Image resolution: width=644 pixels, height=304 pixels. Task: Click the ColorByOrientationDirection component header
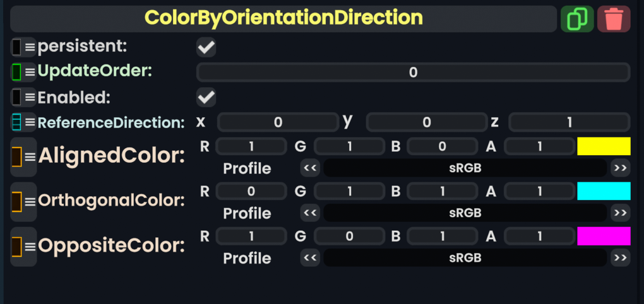283,18
